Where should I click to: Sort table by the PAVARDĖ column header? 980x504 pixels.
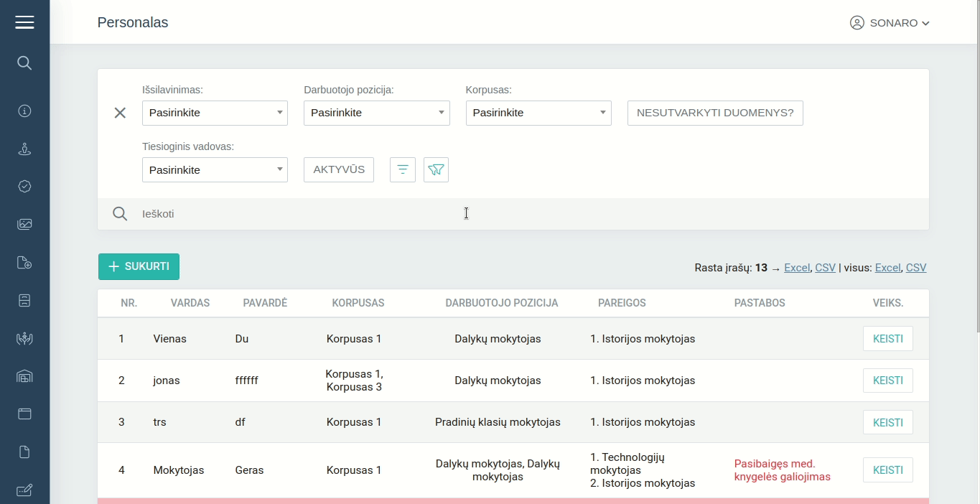click(x=265, y=303)
